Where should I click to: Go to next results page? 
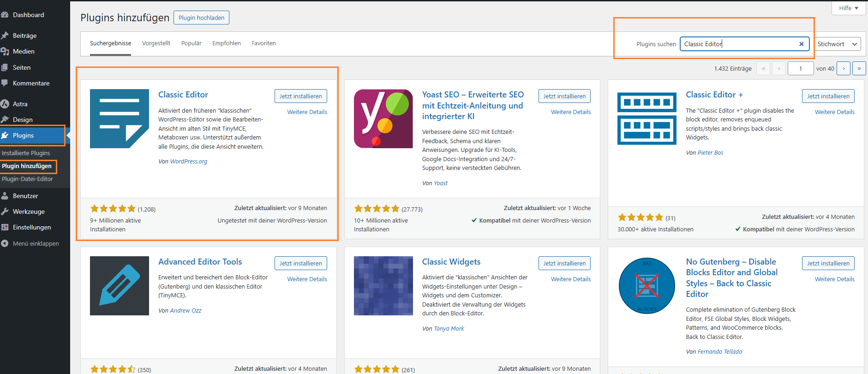point(844,68)
